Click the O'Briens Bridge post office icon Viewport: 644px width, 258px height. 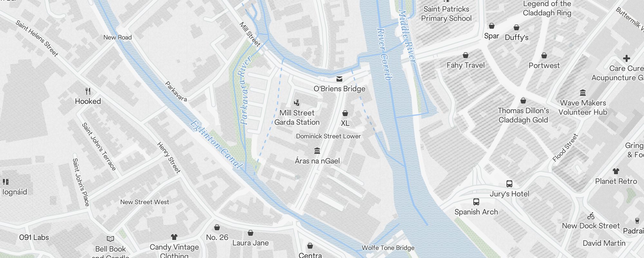click(339, 79)
